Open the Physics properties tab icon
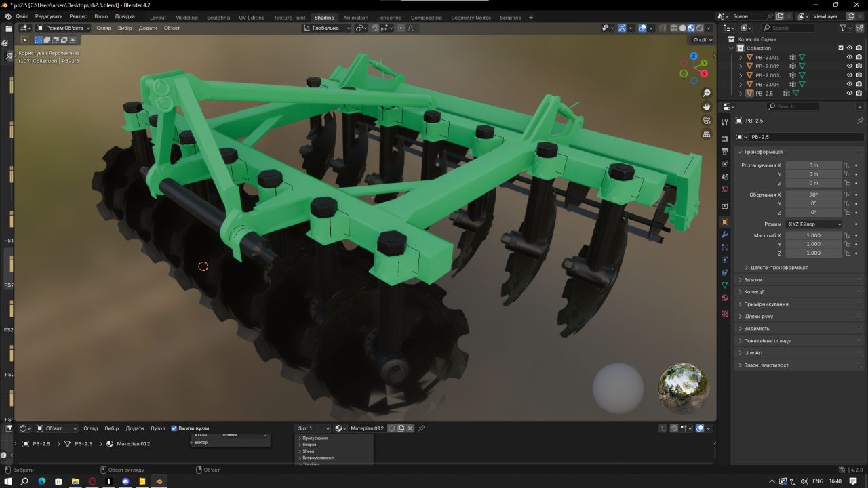 pyautogui.click(x=724, y=260)
